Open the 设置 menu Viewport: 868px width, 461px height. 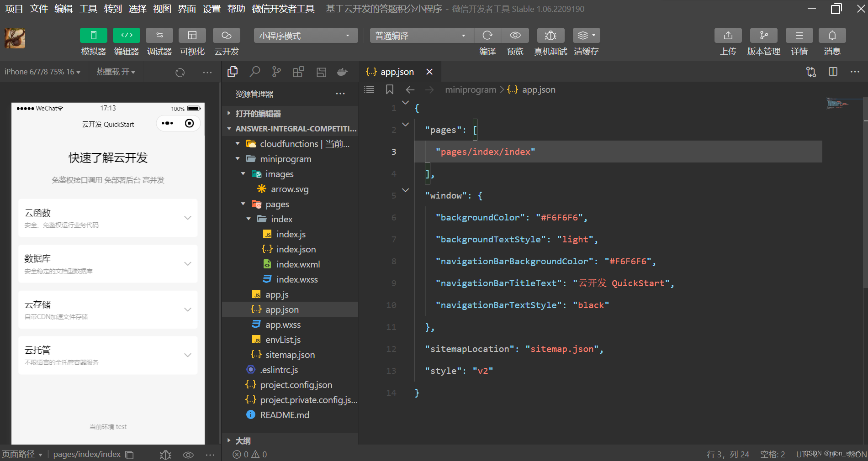coord(212,9)
